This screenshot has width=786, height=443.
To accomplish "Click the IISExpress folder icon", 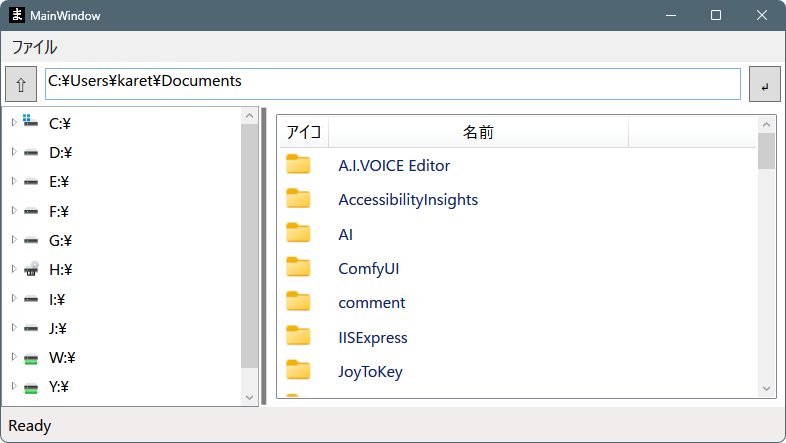I will coord(298,336).
